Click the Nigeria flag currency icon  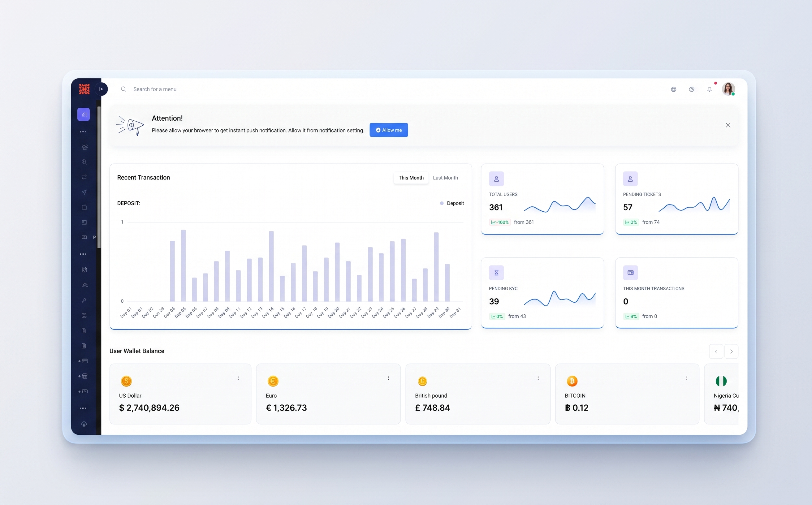pos(721,381)
